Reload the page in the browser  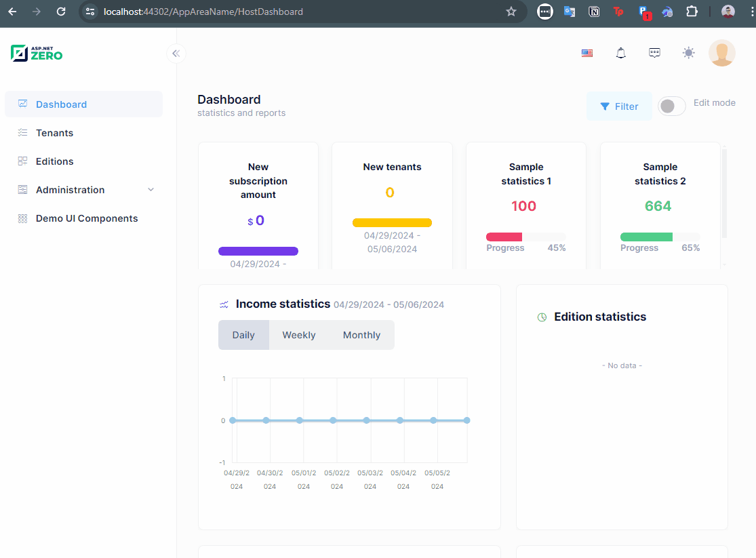click(x=61, y=12)
